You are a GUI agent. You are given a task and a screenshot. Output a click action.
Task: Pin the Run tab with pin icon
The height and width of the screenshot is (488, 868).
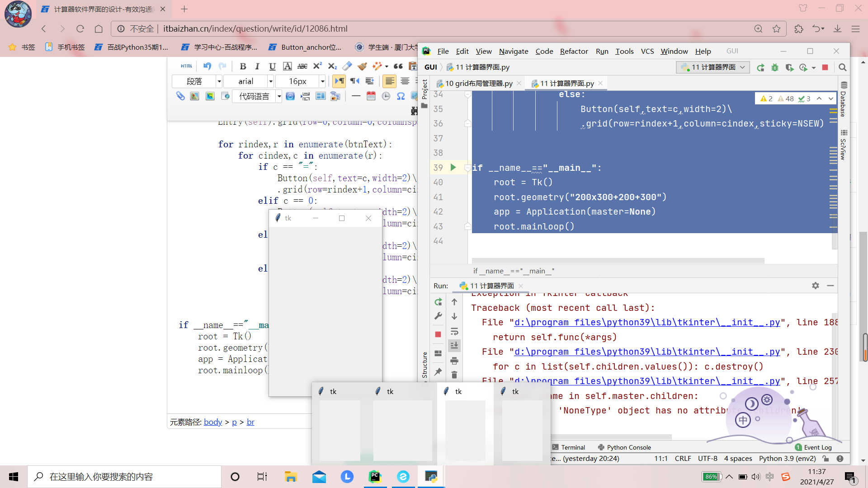click(438, 372)
